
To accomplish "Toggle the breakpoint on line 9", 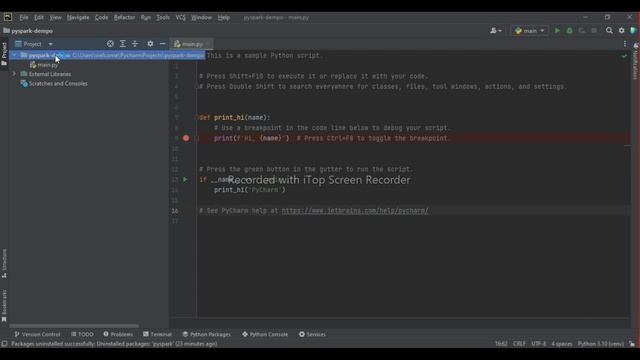I will click(x=186, y=138).
